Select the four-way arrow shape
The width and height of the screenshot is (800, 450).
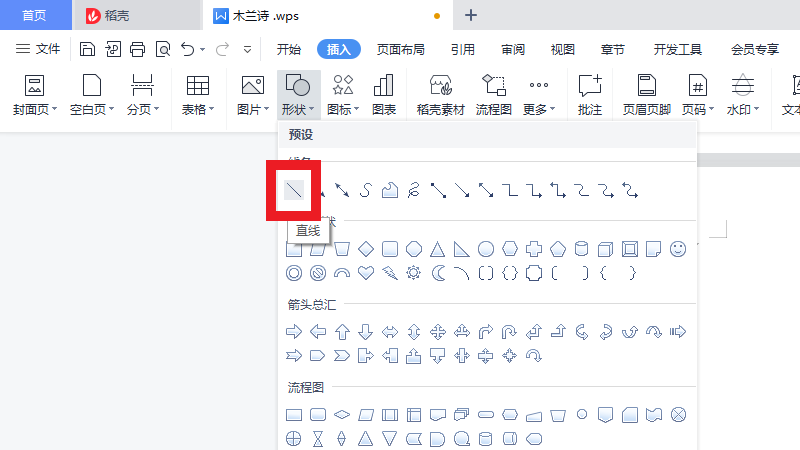[438, 332]
